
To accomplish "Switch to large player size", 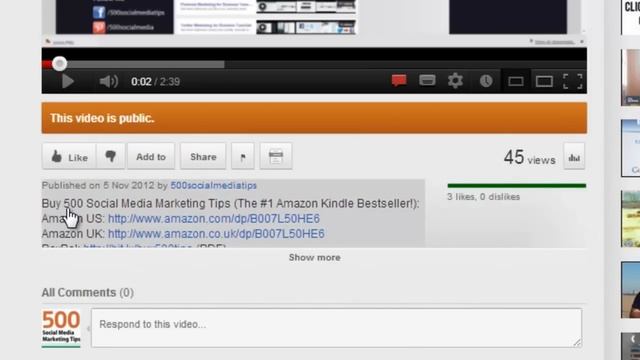I will pos(544,82).
